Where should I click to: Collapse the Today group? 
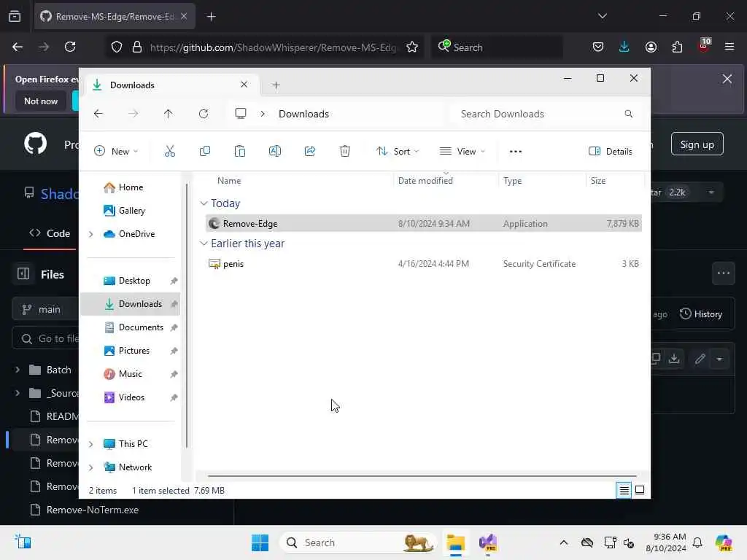pos(204,203)
